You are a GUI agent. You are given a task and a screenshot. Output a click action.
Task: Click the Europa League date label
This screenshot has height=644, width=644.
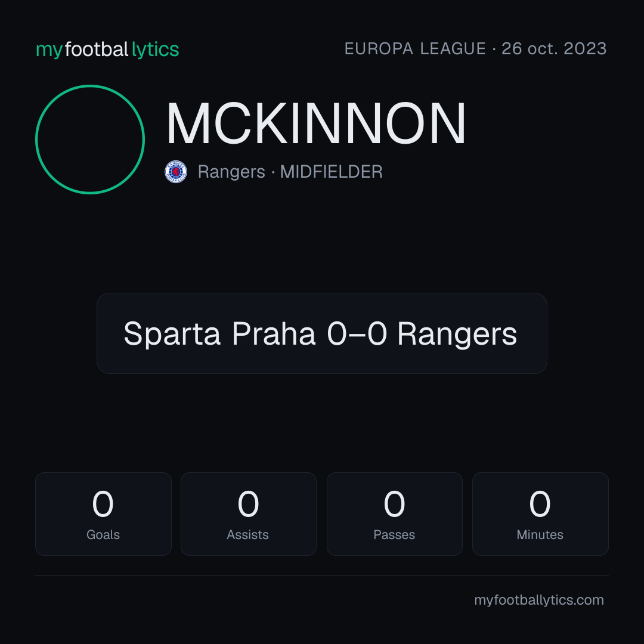coord(475,49)
